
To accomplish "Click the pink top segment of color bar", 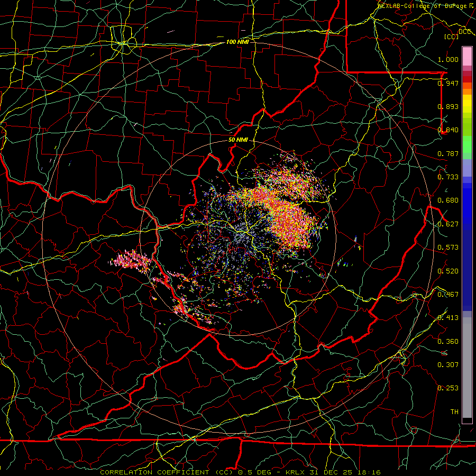I will pos(467,57).
